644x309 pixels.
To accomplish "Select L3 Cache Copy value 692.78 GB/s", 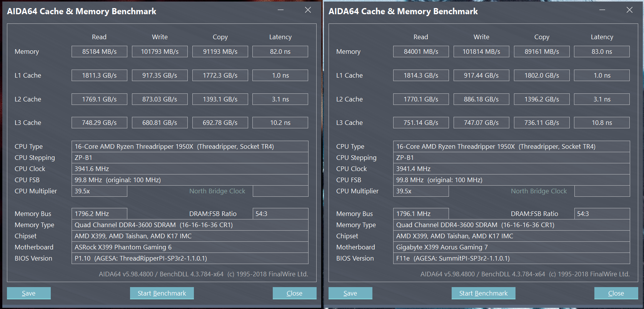I will pos(220,123).
